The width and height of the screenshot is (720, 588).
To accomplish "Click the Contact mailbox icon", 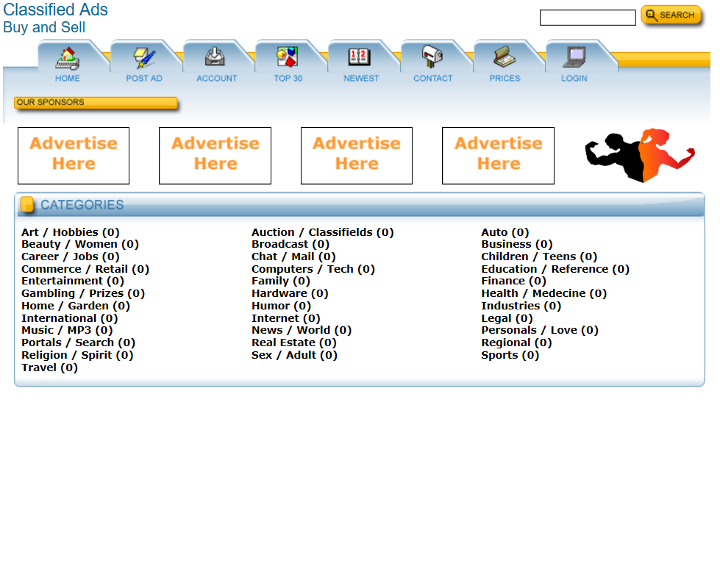I will tap(432, 57).
